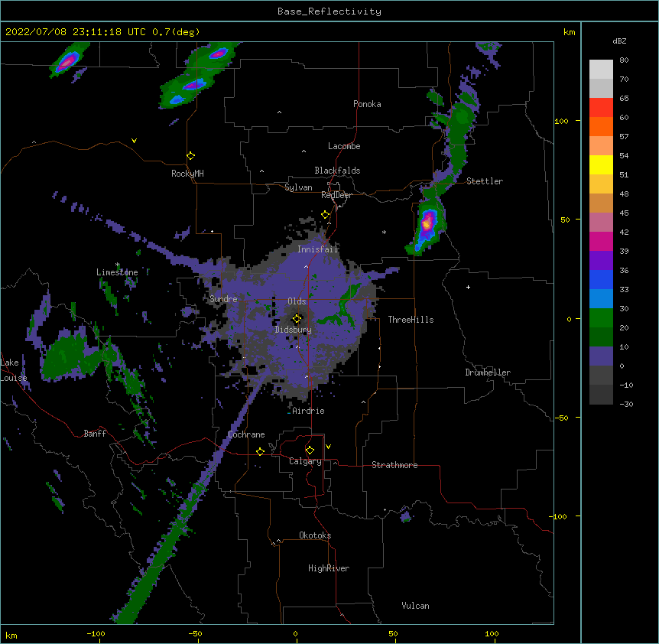This screenshot has width=659, height=644.
Task: Click the Sylvan town label
Action: point(298,187)
